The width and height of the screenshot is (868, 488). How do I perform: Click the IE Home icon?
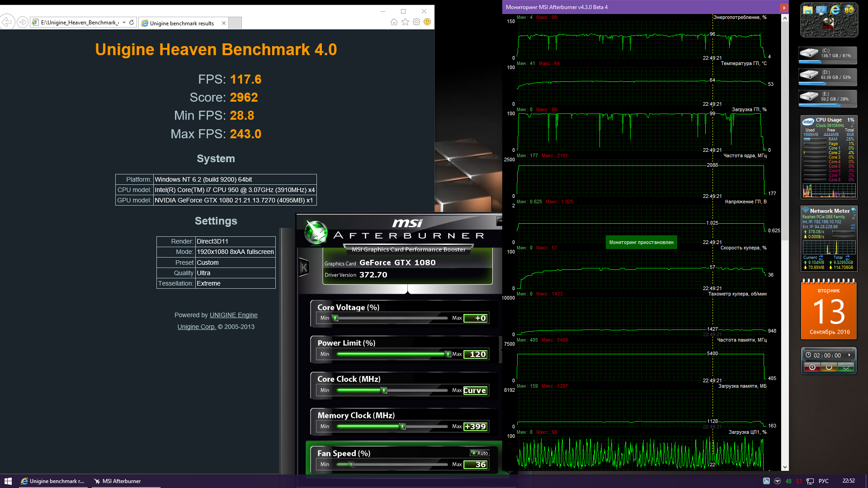point(394,22)
